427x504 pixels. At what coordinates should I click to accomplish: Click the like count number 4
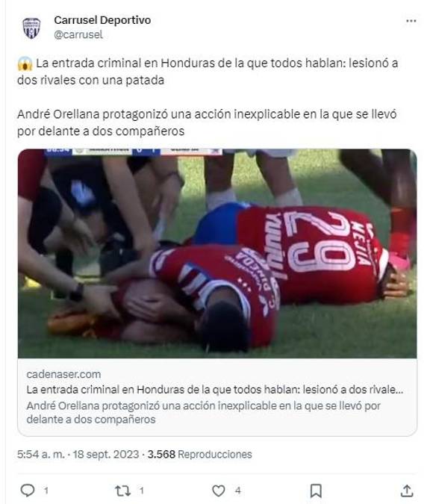(237, 491)
